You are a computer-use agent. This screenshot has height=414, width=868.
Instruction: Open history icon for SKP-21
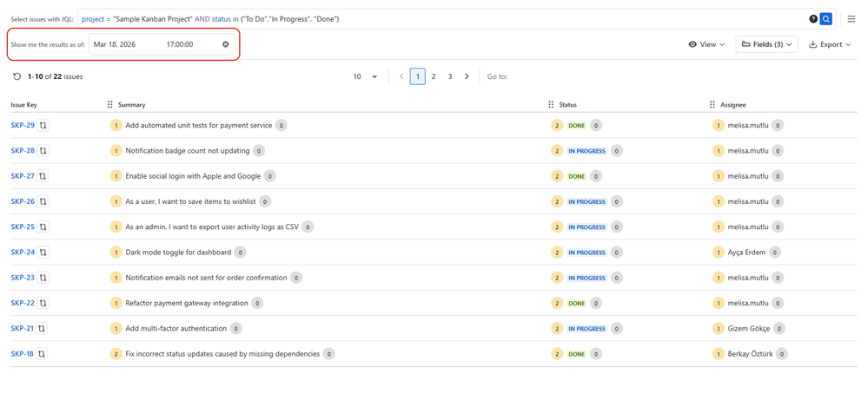coord(42,328)
